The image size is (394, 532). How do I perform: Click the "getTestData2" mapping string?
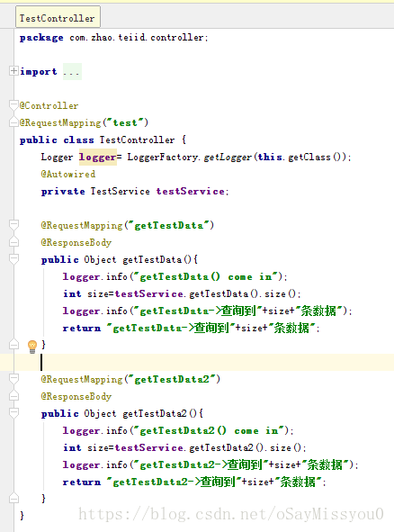(172, 379)
